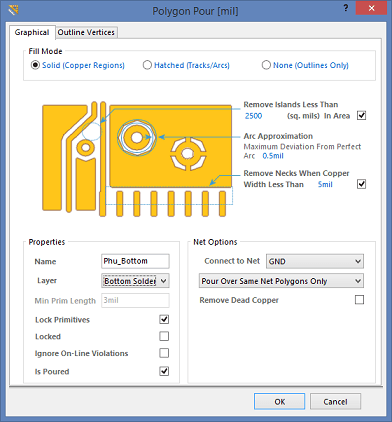The image size is (392, 422).
Task: Toggle the Lock Primitives checkbox
Action: (x=164, y=319)
